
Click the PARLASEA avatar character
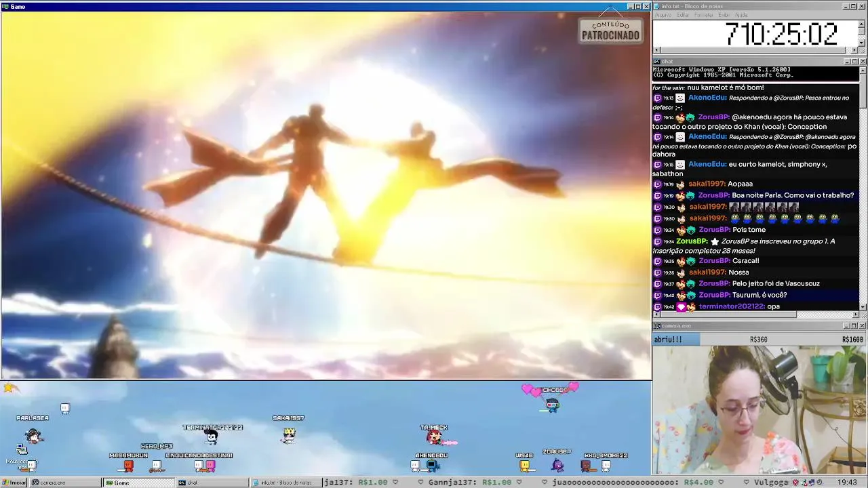click(x=33, y=435)
